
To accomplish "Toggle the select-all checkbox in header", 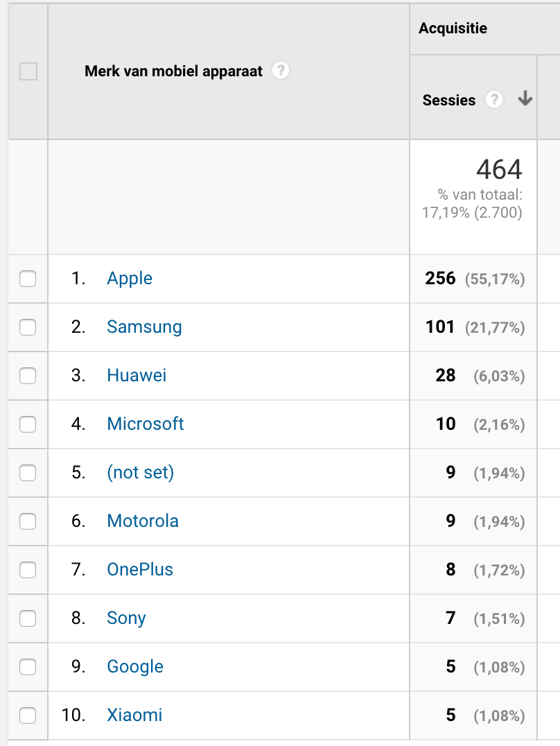I will (28, 71).
